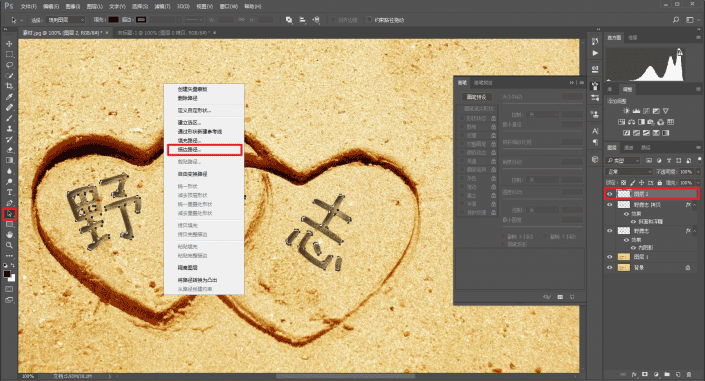Collapse effects of 野鹿志 拷贝 layer

pos(696,205)
